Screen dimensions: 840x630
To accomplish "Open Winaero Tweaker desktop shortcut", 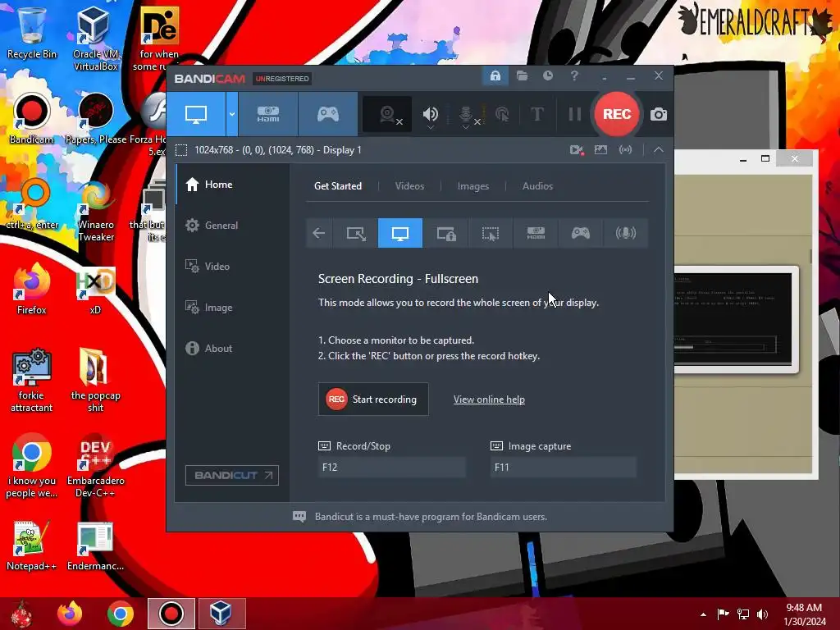I will [x=95, y=212].
